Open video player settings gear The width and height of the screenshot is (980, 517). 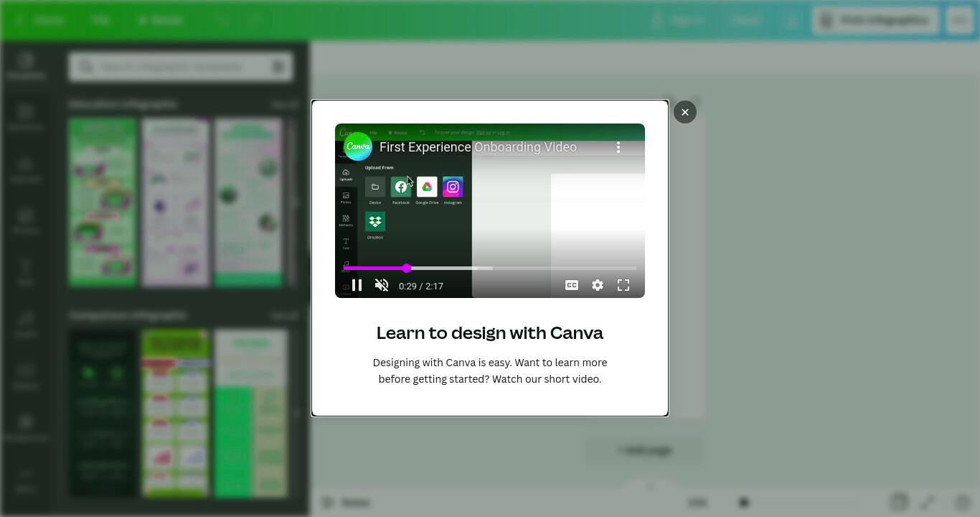598,286
